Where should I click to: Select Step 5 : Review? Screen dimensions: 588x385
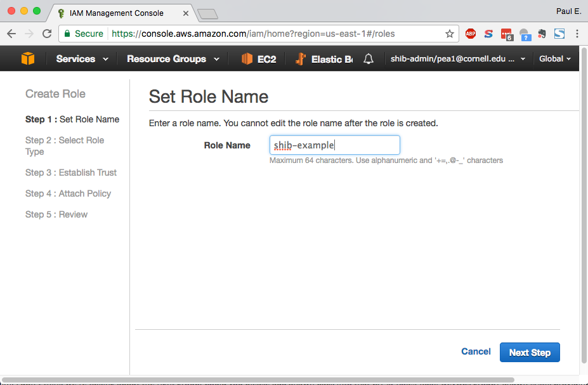(x=56, y=214)
